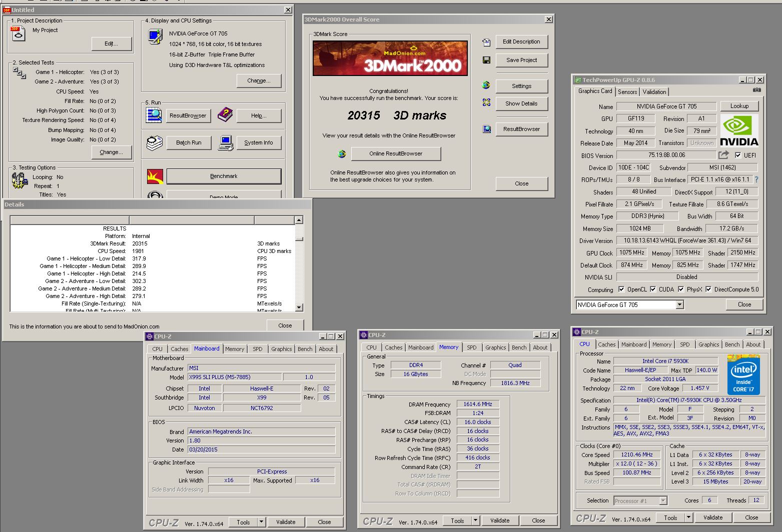Toggle the CUDA checkbox
The image size is (782, 532).
pos(653,289)
